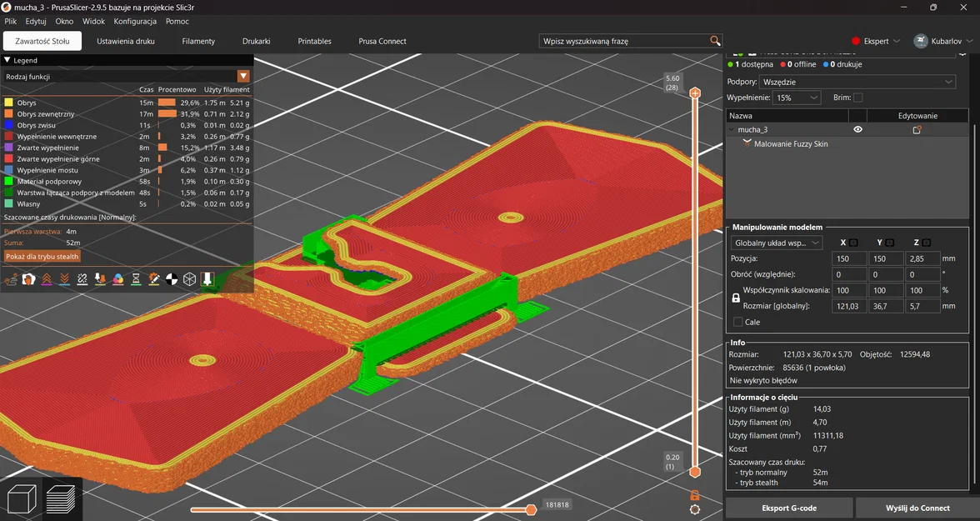The width and height of the screenshot is (980, 521).
Task: Click the search magnifier icon
Action: click(x=715, y=41)
